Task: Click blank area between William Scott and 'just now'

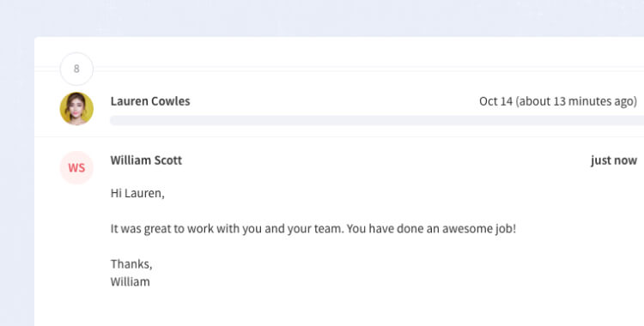Action: (386, 160)
